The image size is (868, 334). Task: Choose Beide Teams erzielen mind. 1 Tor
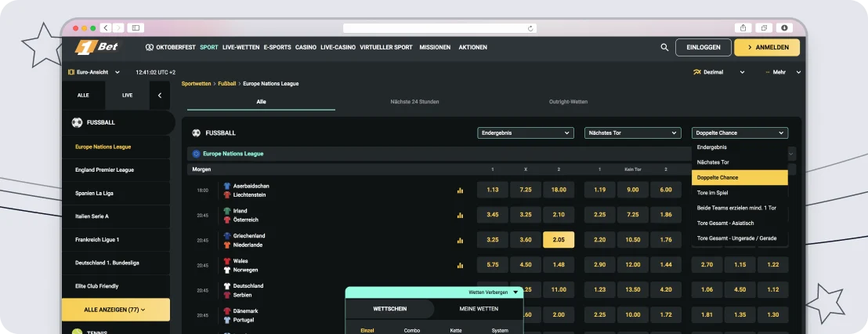pos(740,208)
